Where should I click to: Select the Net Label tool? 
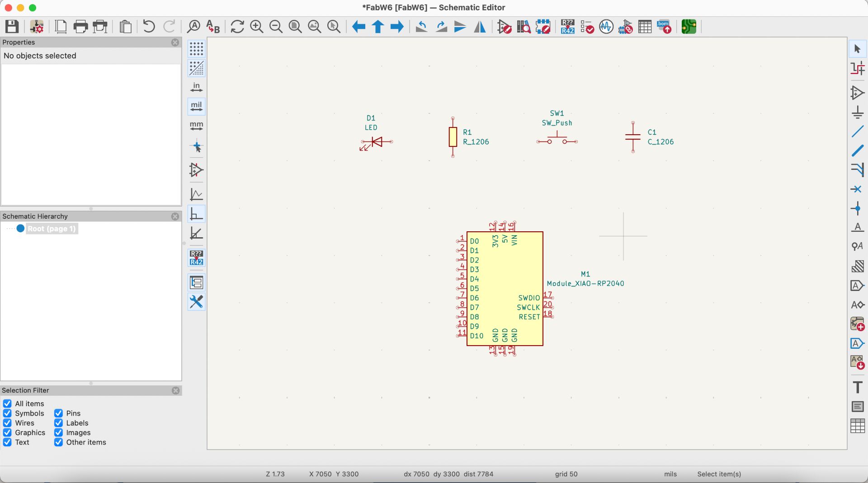(857, 227)
